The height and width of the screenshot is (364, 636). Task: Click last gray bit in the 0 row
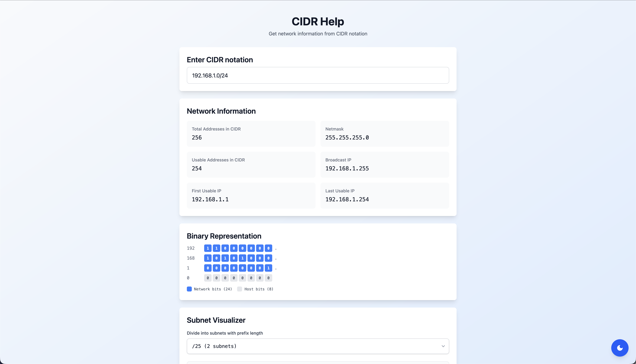[268, 278]
